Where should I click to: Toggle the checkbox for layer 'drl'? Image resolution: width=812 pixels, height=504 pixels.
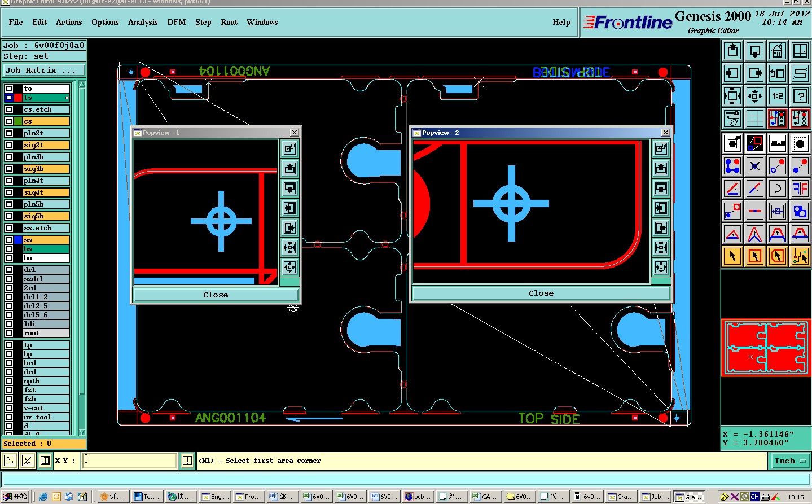click(x=9, y=270)
